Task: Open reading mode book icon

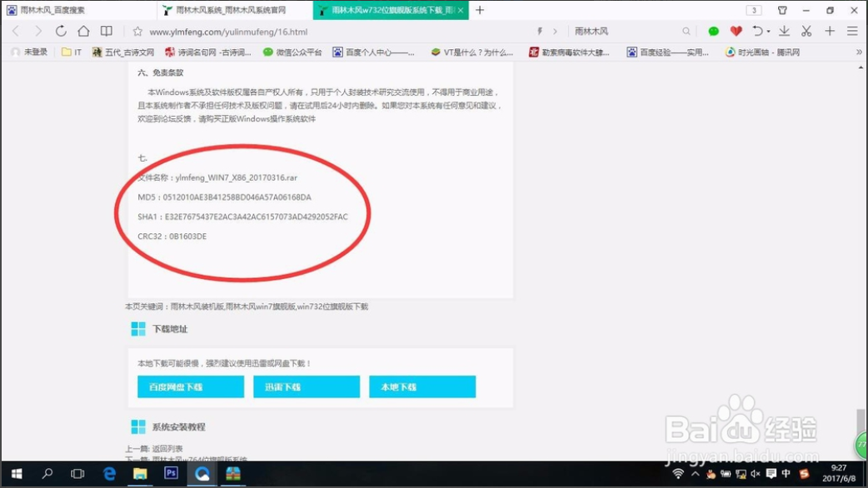Action: (107, 32)
